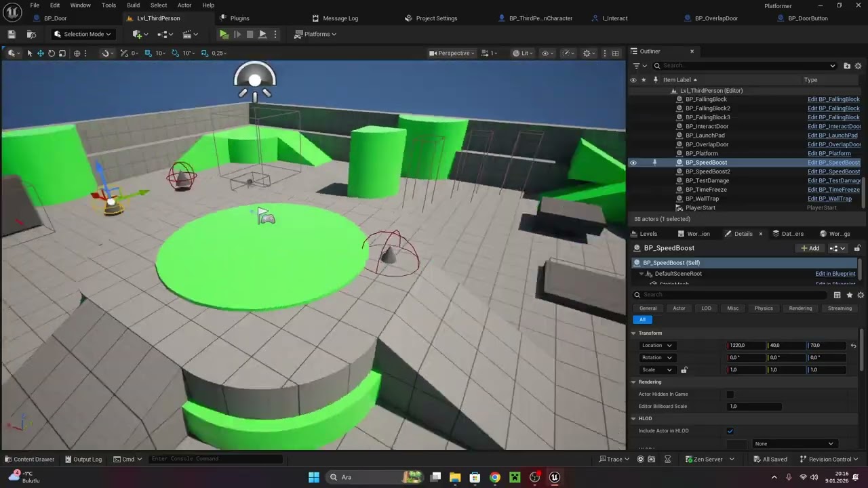Start Play in Editor with the green play button

(224, 34)
